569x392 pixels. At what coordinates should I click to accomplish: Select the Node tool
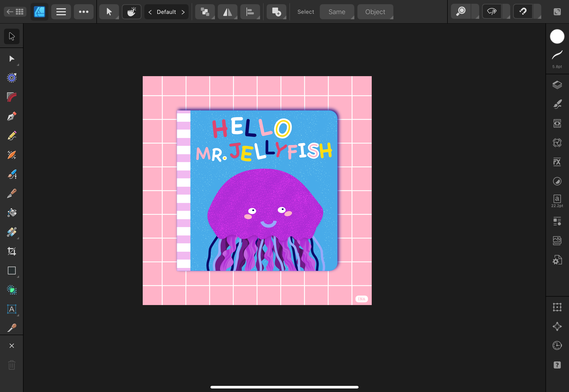tap(12, 59)
